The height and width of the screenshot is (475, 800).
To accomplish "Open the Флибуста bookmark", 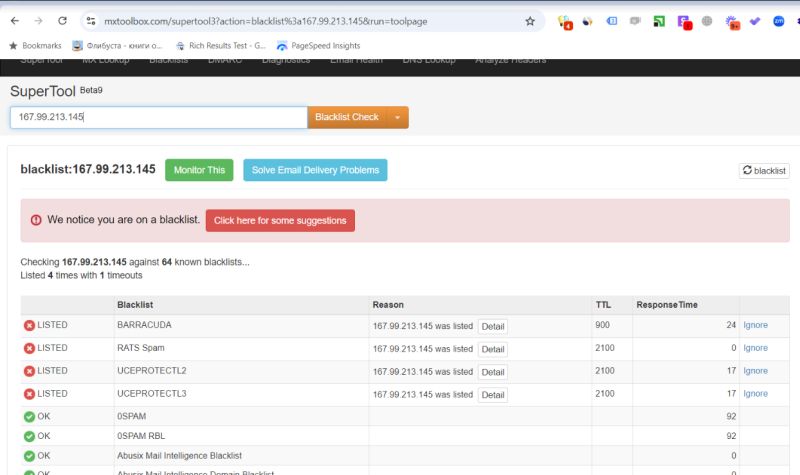I will pyautogui.click(x=117, y=45).
